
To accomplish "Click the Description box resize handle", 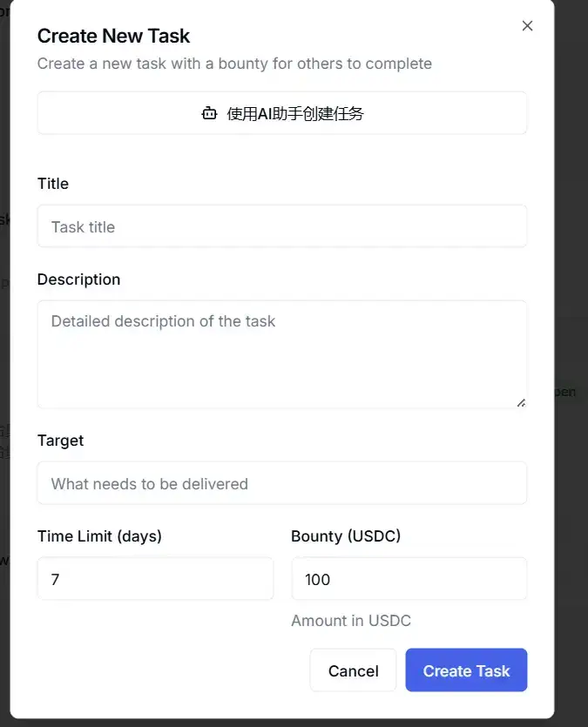I will pos(521,402).
